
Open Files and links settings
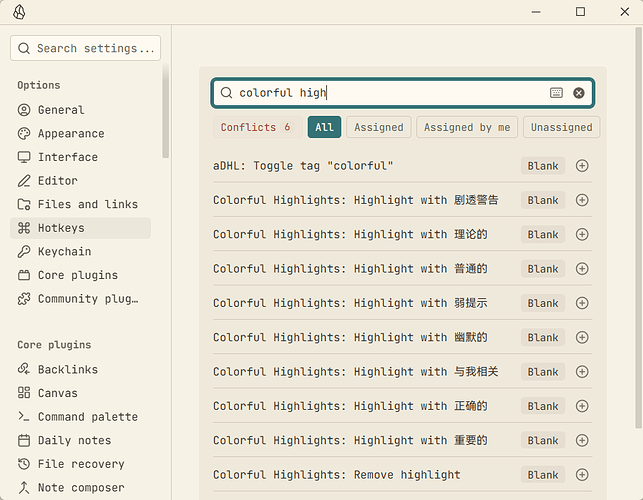click(80, 204)
